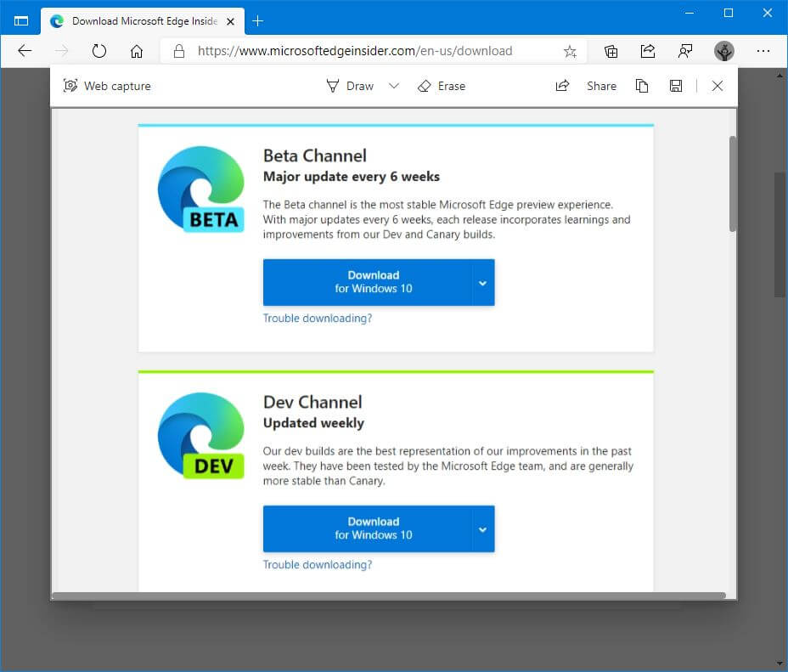Copy the web capture to clipboard

point(642,86)
